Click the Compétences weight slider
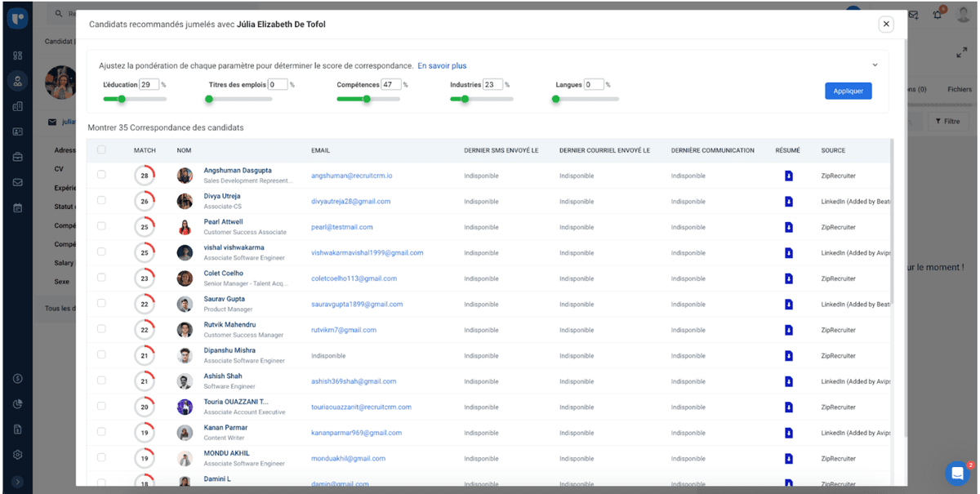Image resolution: width=980 pixels, height=494 pixels. point(367,99)
